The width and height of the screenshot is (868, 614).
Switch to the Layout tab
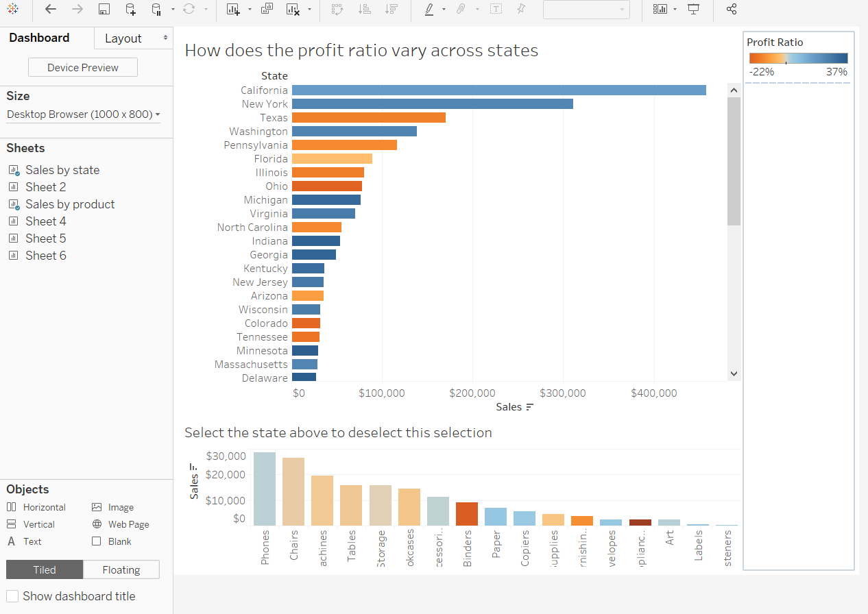(123, 38)
